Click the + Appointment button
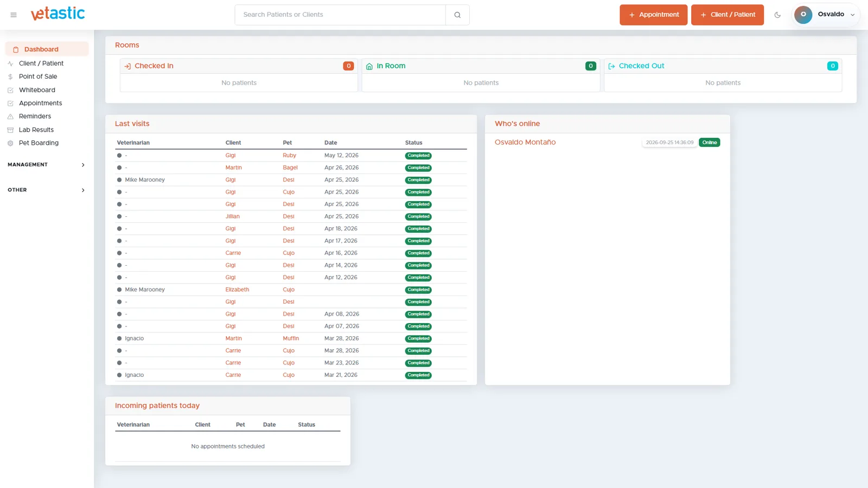Viewport: 868px width, 488px height. tap(653, 15)
